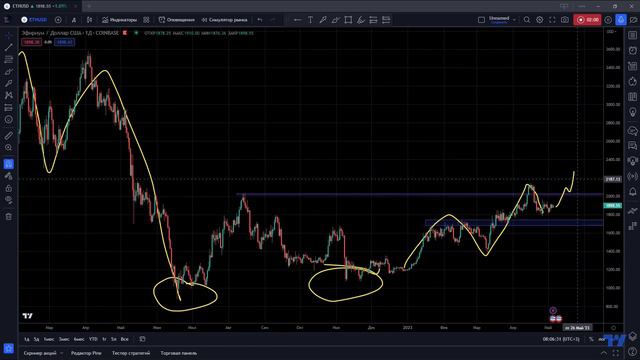Select the trend line drawing tool
The height and width of the screenshot is (360, 640).
tap(9, 47)
